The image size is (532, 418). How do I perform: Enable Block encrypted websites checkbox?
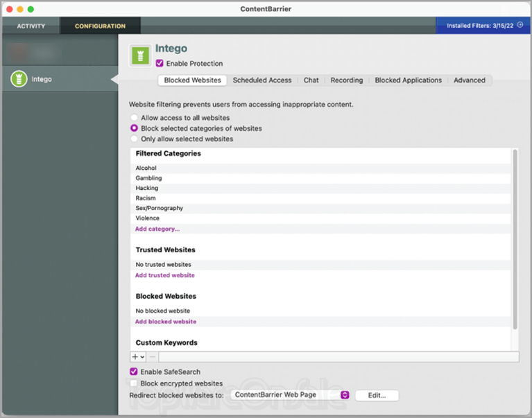tap(134, 383)
